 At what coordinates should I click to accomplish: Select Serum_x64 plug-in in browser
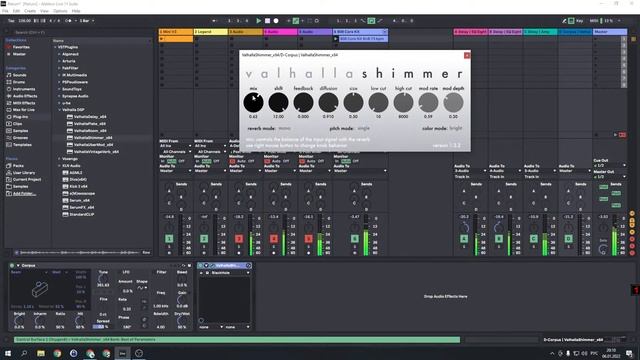click(x=79, y=200)
